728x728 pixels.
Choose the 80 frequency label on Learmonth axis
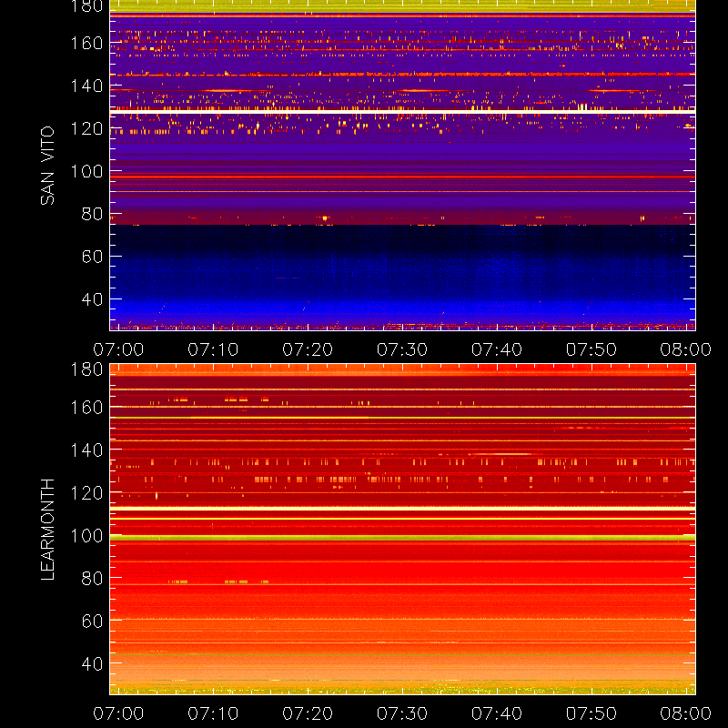(92, 579)
